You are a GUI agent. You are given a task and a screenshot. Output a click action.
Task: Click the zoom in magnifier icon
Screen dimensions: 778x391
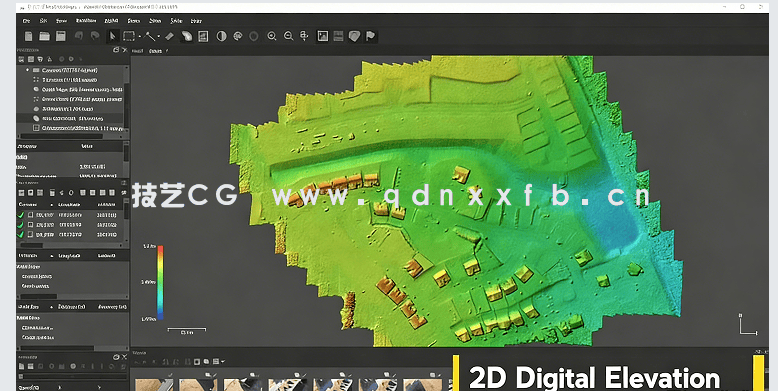tap(272, 36)
